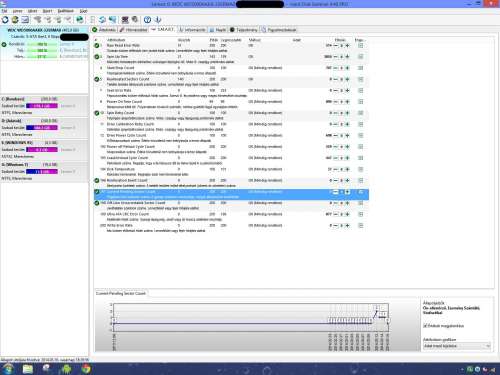Open Chrome from the taskbar
Image resolution: width=500 pixels, height=375 pixels.
(86, 369)
